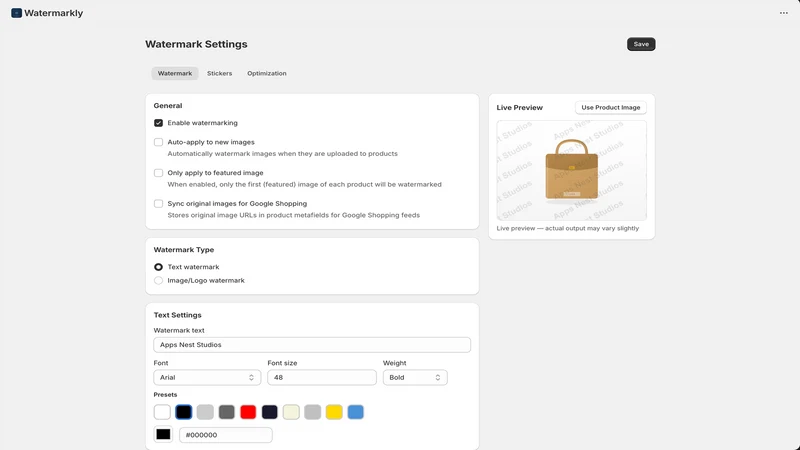Click the Watermark Settings heading

coord(196,44)
